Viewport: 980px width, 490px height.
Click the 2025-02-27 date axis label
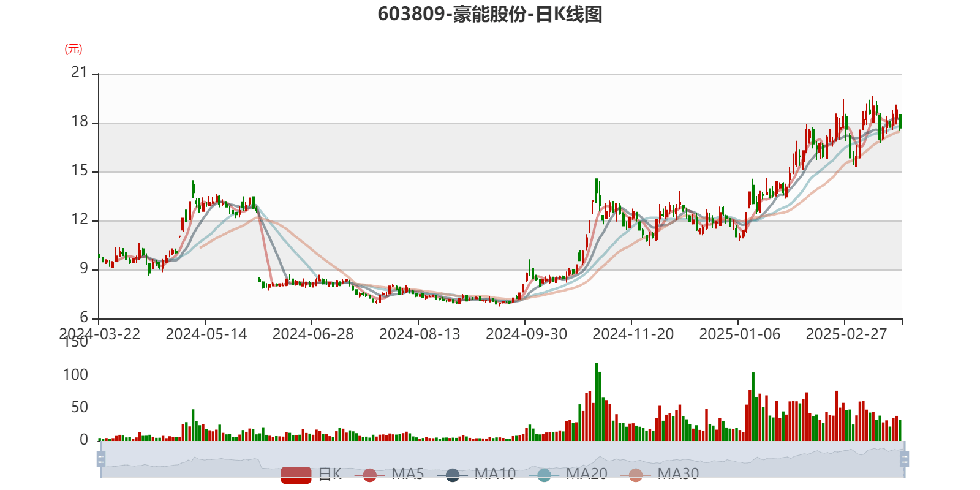pos(846,334)
